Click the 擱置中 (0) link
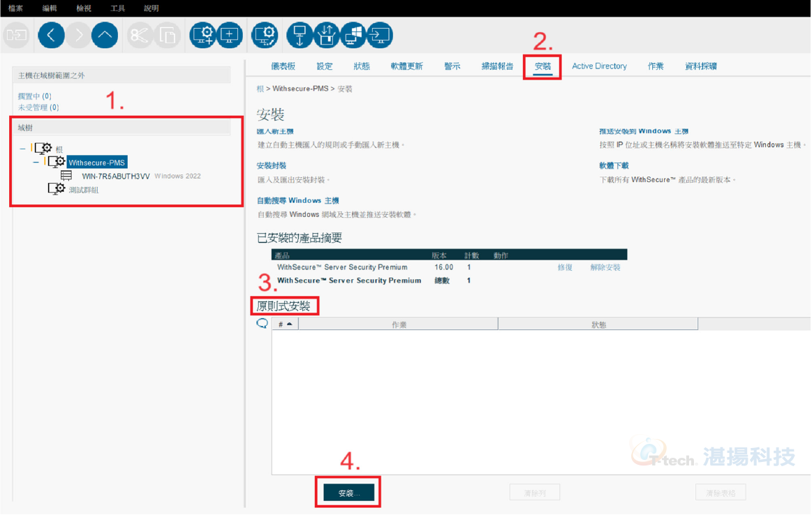Screen dimensions: 812x515 35,96
